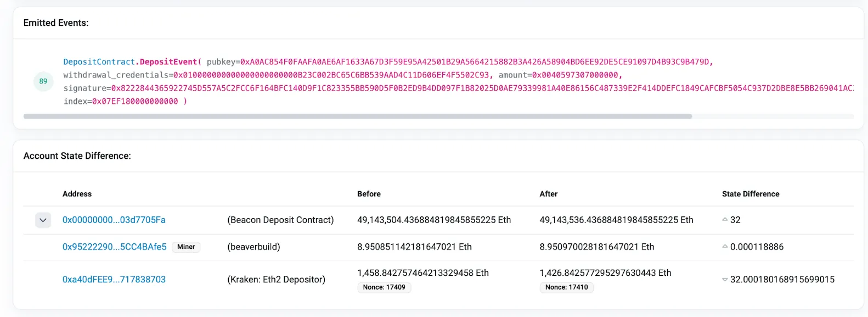Click the Nonce: 17410 badge
This screenshot has height=317, width=868.
point(566,287)
